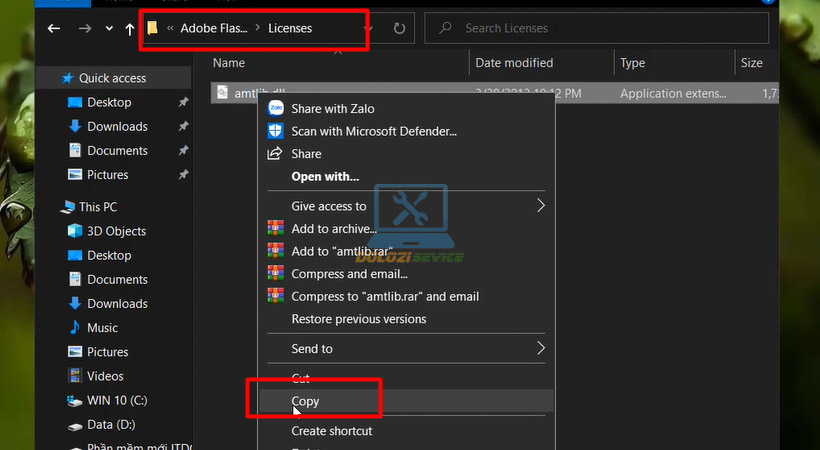The width and height of the screenshot is (820, 450).
Task: Sort files by Date modified column
Action: click(516, 63)
